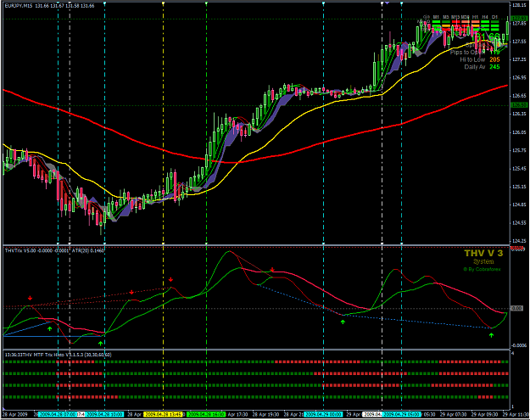Click the 124.25 price scale label
Viewport: 530px width, 420px height.
tap(519, 241)
